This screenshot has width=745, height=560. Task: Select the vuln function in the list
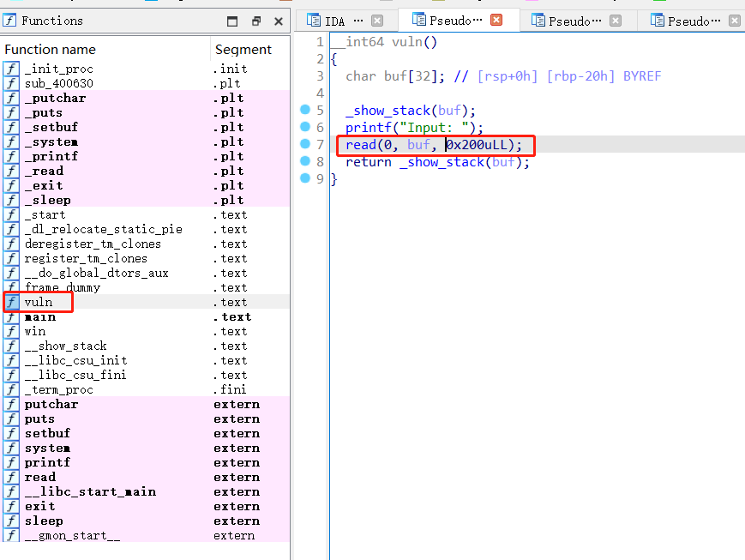tap(37, 302)
